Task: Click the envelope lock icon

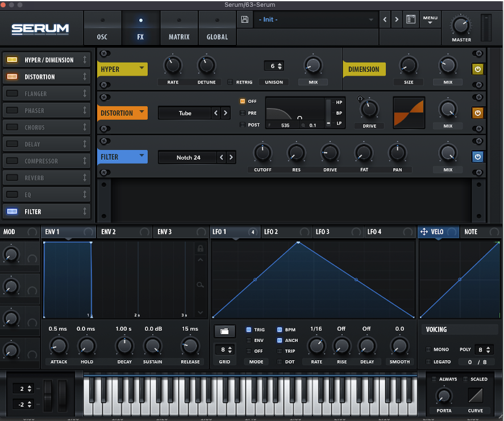Action: click(199, 248)
